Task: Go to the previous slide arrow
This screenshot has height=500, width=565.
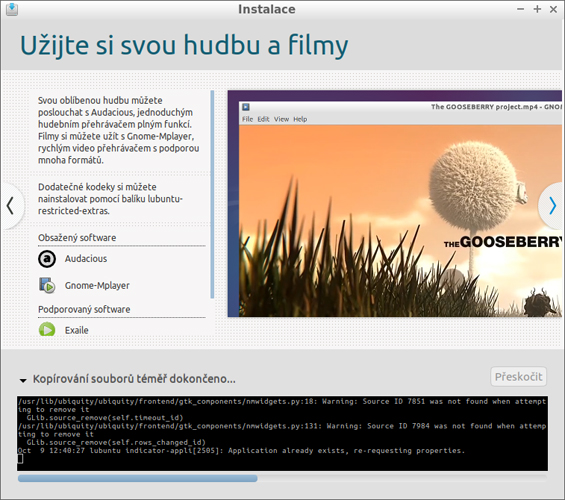Action: 11,206
